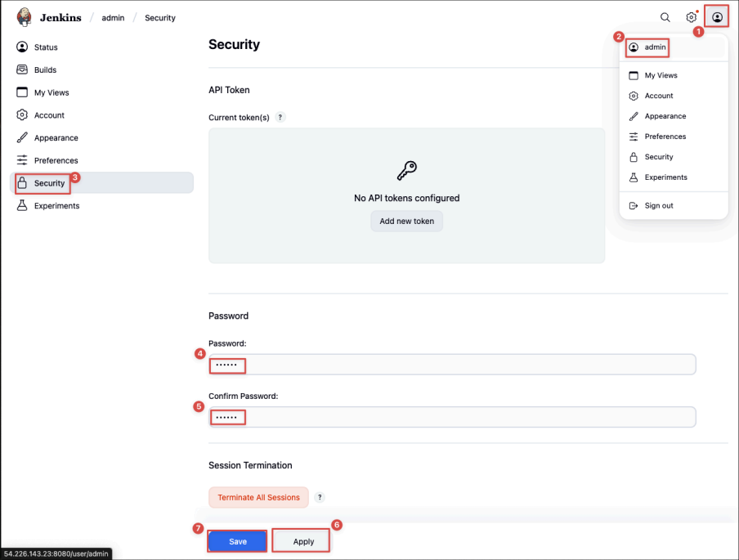Open Status in the sidebar
739x560 pixels.
[x=102, y=47]
